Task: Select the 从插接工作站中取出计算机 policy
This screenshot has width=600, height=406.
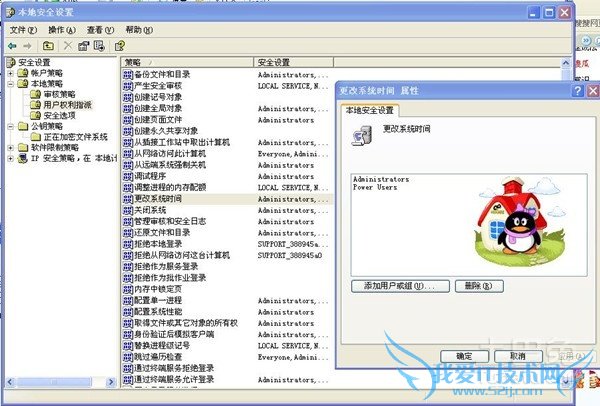Action: tap(227, 143)
